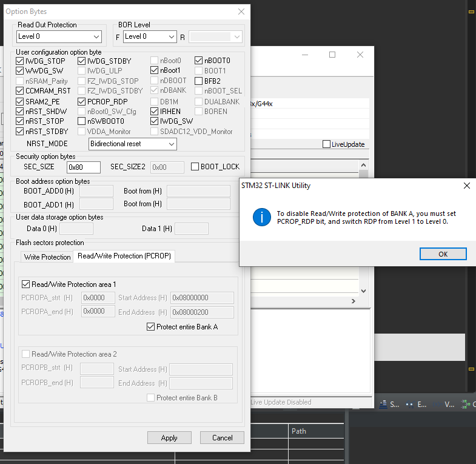Enable the BFB2 checkbox
This screenshot has width=476, height=464.
198,81
